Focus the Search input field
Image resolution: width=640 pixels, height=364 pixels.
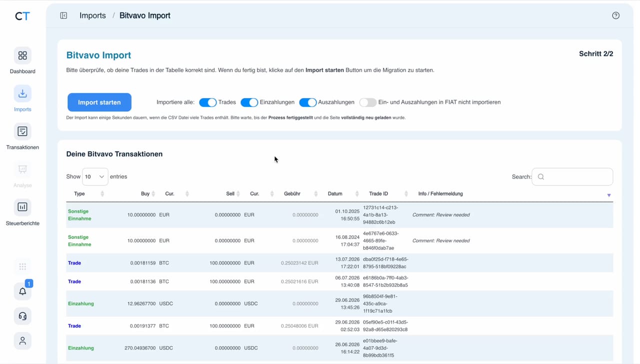[x=572, y=177]
